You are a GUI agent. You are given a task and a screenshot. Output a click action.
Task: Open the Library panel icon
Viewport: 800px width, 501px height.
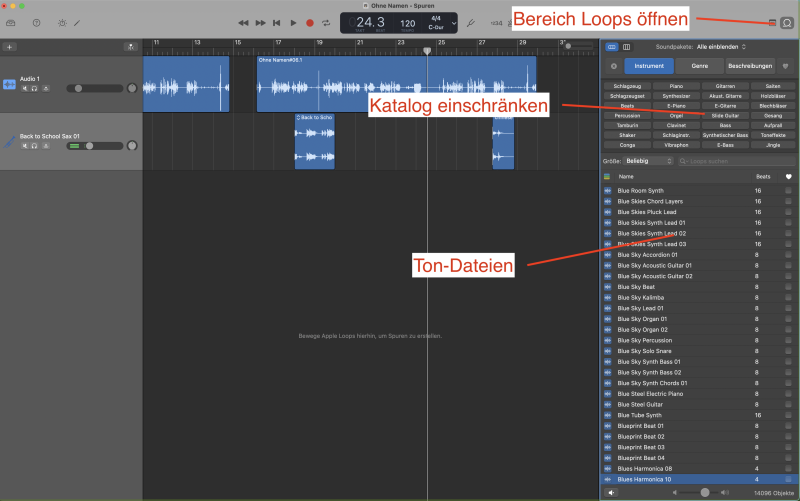(x=11, y=23)
